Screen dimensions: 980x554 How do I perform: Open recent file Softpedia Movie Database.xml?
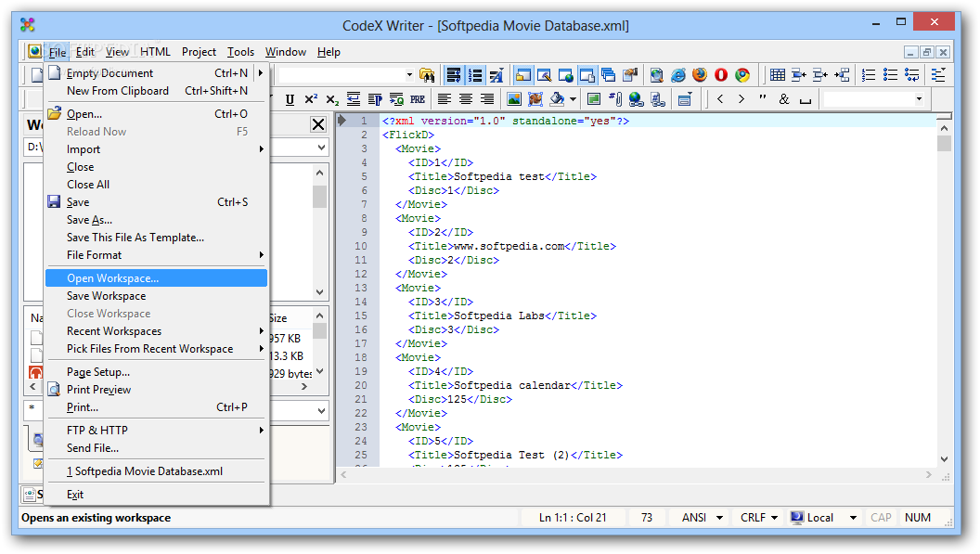[x=156, y=471]
